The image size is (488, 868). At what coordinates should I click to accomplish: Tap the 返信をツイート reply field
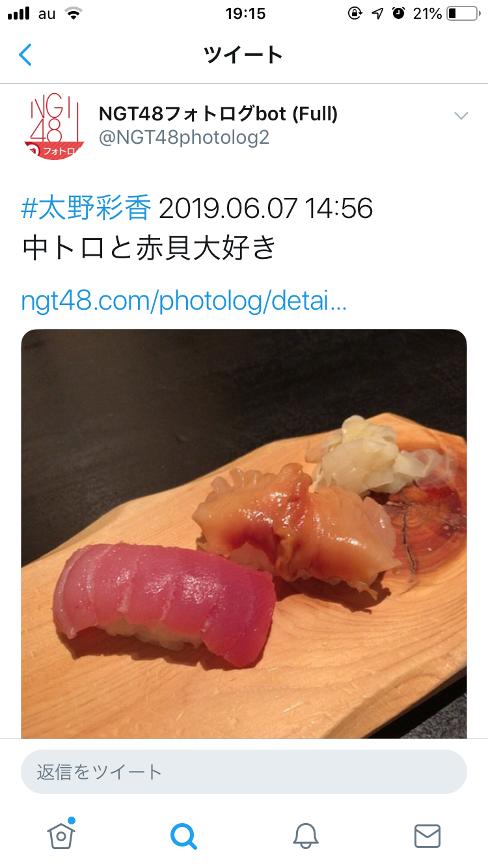coord(244,772)
